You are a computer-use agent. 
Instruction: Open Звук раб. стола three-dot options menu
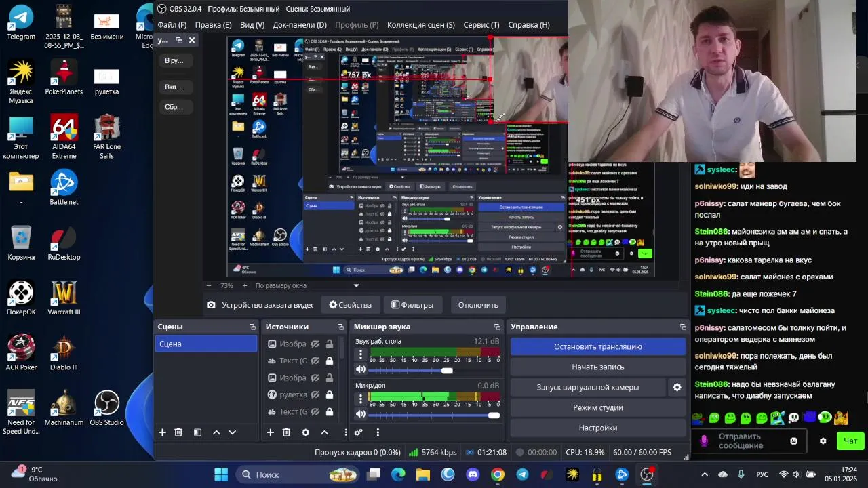[361, 354]
